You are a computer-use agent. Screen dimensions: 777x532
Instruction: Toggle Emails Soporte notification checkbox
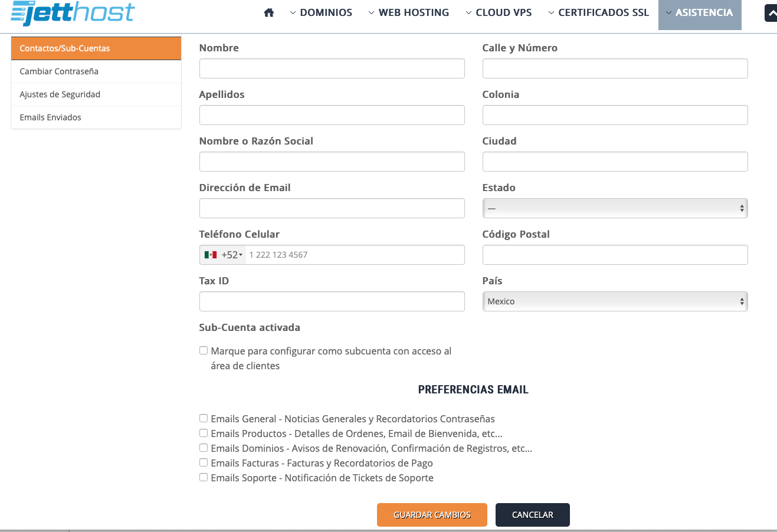pos(204,477)
